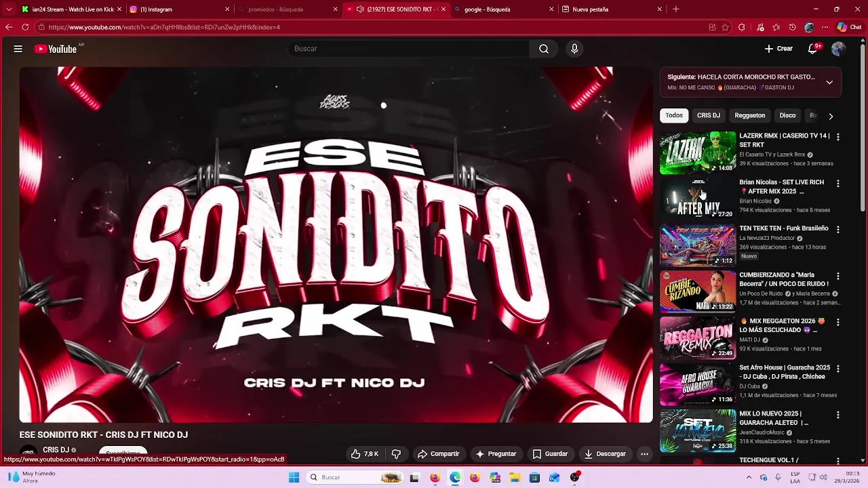Switch to google Búsqueda tab
The height and width of the screenshot is (488, 868).
click(x=503, y=9)
